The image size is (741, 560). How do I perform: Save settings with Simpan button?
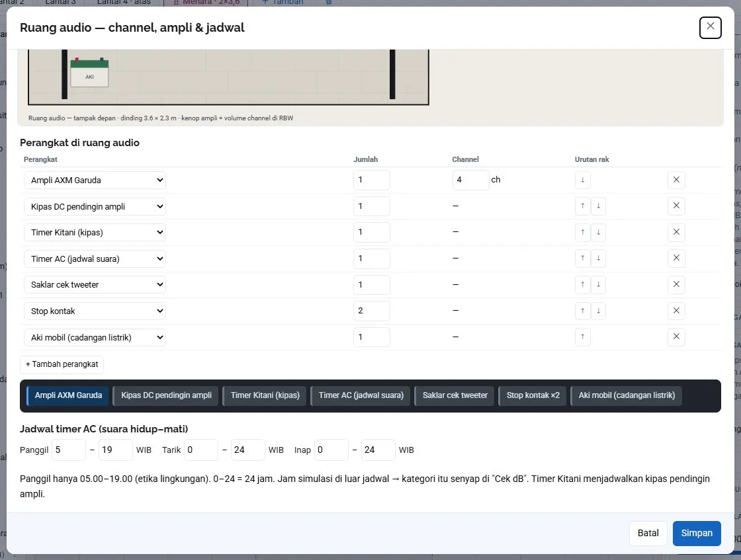697,533
